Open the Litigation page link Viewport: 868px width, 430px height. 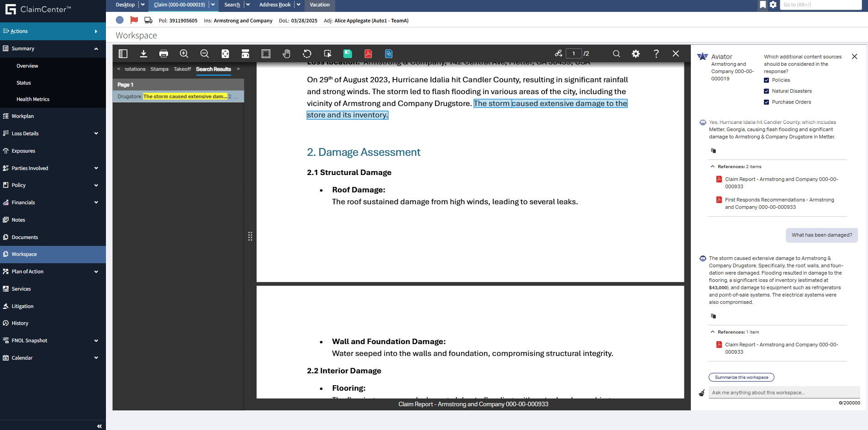pos(22,306)
